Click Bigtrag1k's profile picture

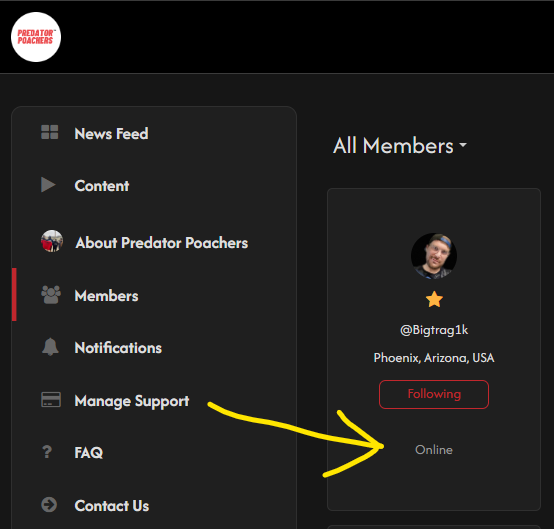[434, 256]
